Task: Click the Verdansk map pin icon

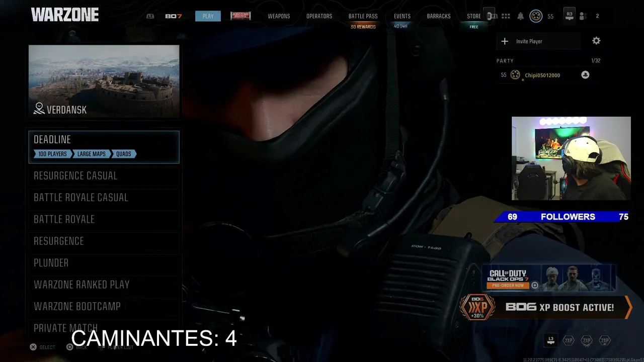Action: 39,108
